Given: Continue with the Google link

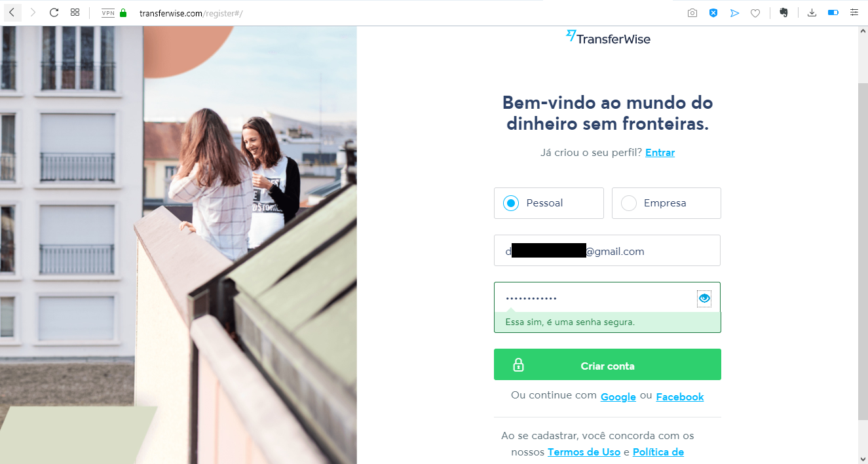Looking at the screenshot, I should point(618,396).
